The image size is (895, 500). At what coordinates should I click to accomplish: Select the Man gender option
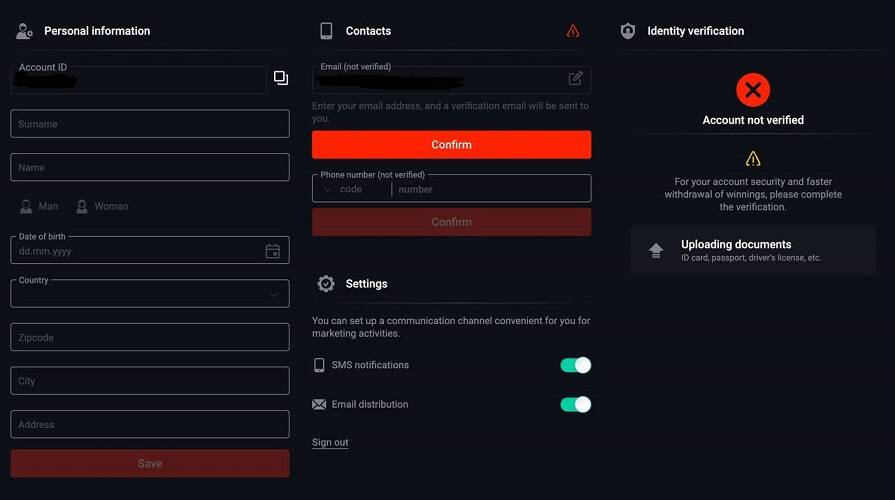(39, 206)
